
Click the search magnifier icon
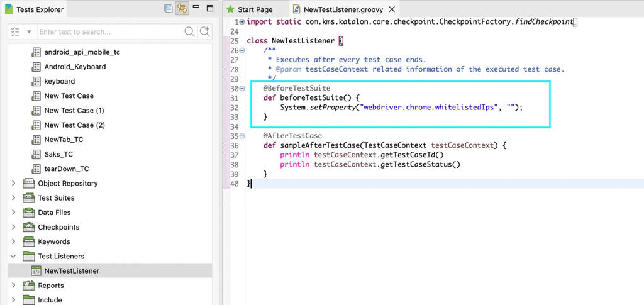(x=189, y=31)
